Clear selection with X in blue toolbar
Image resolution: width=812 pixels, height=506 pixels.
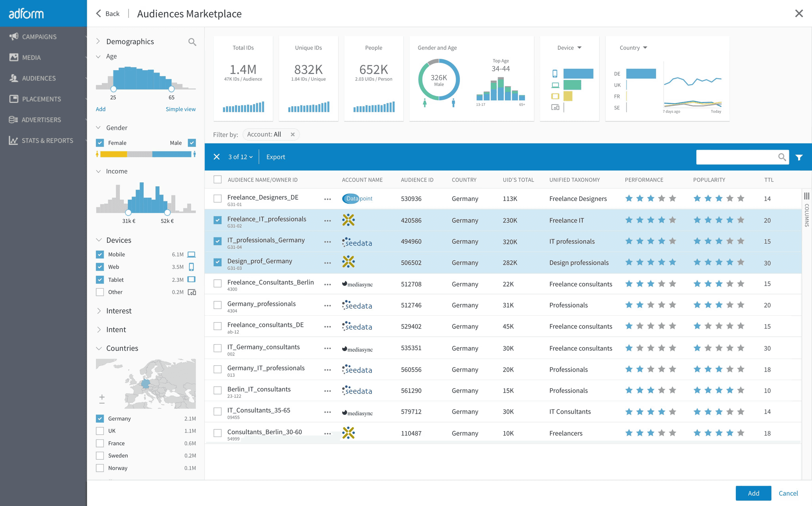point(216,157)
